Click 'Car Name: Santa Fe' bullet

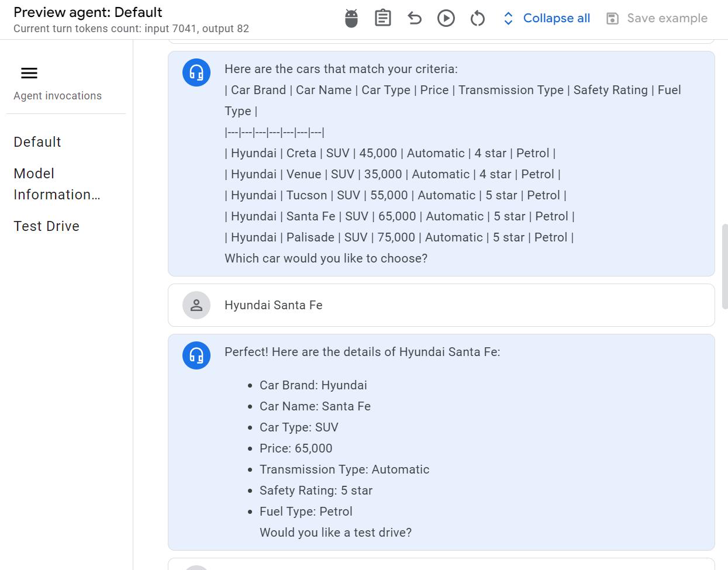point(315,406)
